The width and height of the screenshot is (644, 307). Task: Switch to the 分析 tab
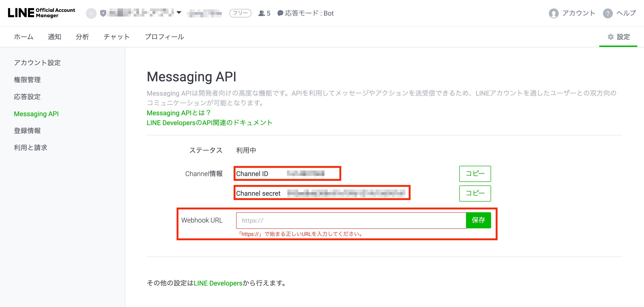tap(83, 37)
